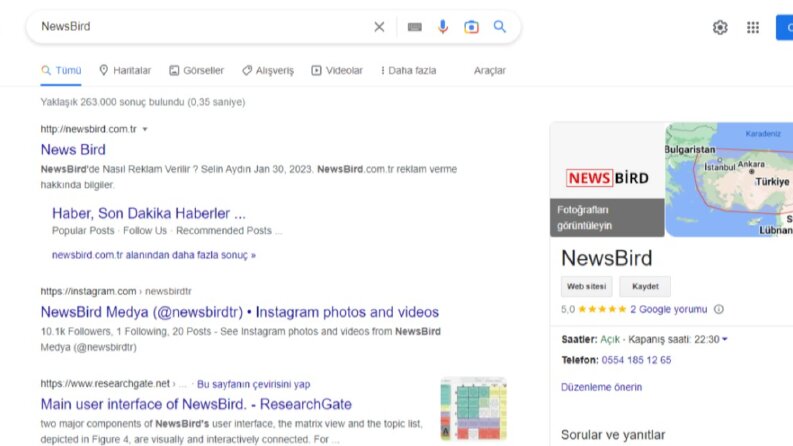Click the https://instagram.com › newsbirdtr URL

[116, 291]
